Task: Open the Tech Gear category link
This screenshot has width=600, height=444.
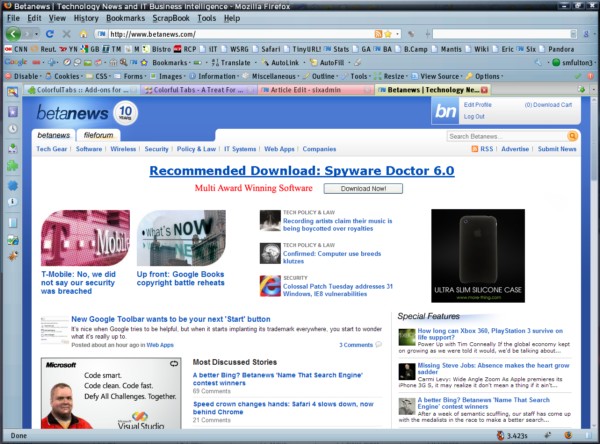Action: (x=52, y=149)
